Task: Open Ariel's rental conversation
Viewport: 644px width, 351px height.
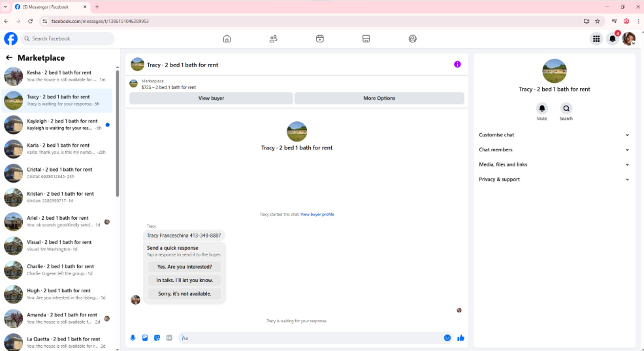Action: point(57,221)
